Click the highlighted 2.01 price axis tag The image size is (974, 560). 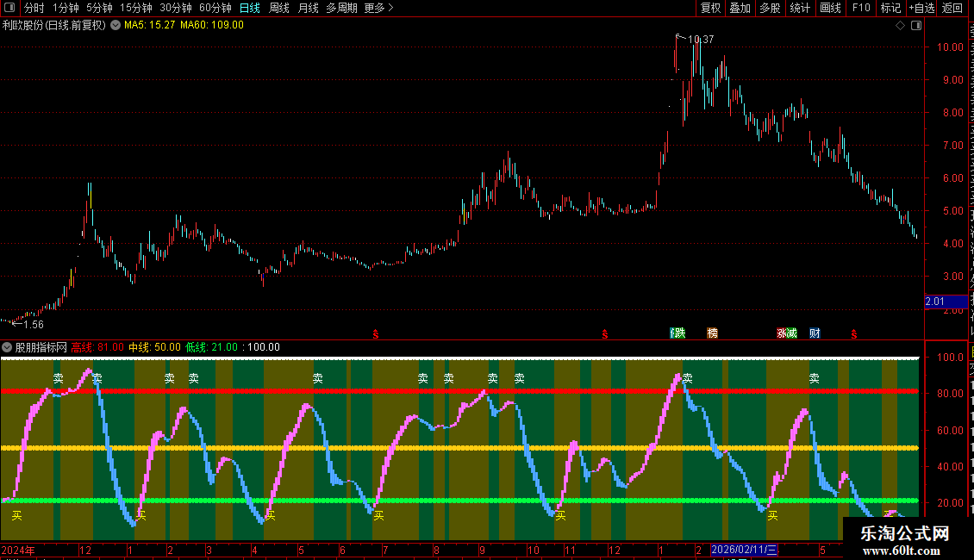pos(946,302)
